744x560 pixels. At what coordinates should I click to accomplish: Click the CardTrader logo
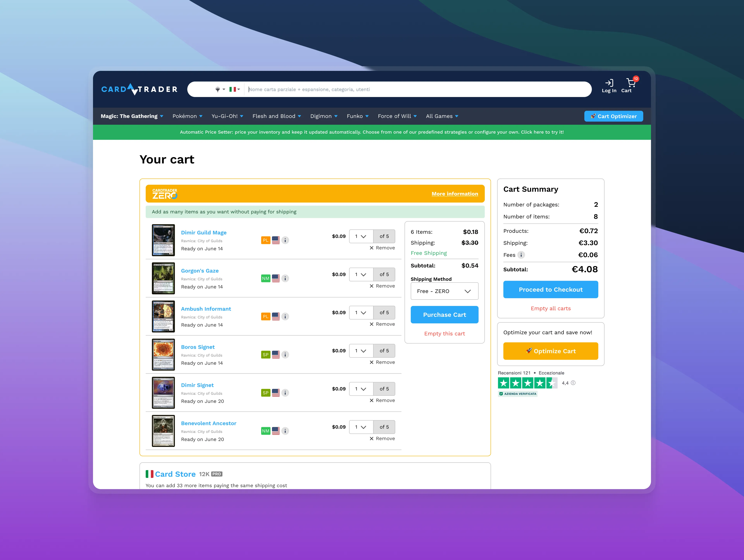tap(139, 89)
